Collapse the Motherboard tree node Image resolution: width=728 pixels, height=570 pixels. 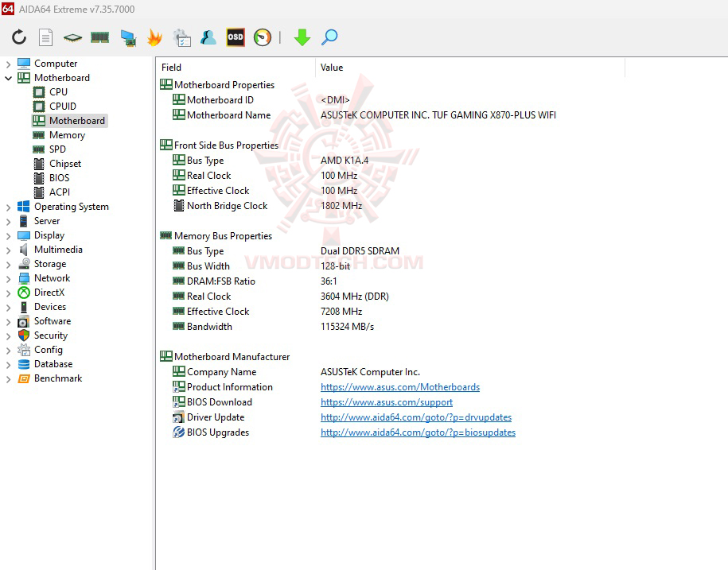8,79
